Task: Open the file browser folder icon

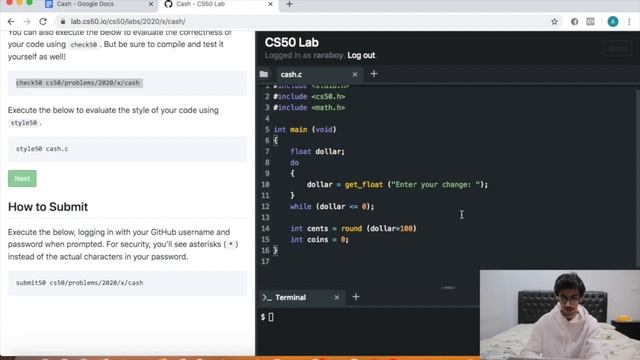Action: pyautogui.click(x=264, y=74)
